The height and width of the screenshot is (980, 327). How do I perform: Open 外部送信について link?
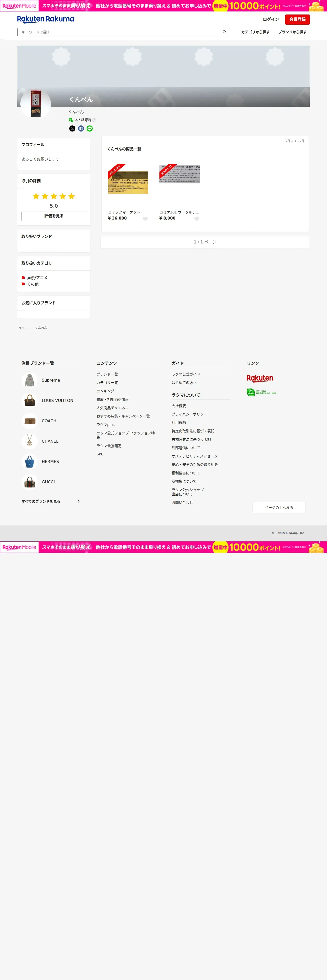[185, 448]
